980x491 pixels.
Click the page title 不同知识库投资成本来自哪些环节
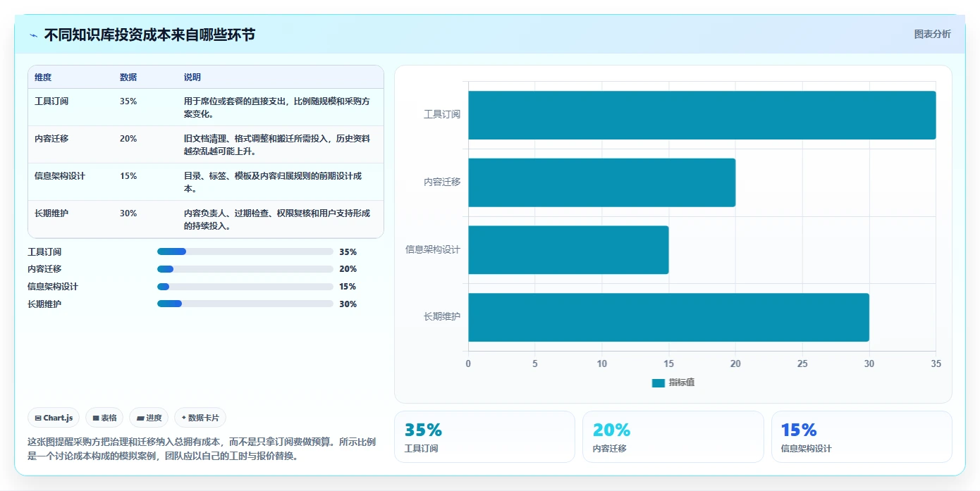click(x=149, y=35)
